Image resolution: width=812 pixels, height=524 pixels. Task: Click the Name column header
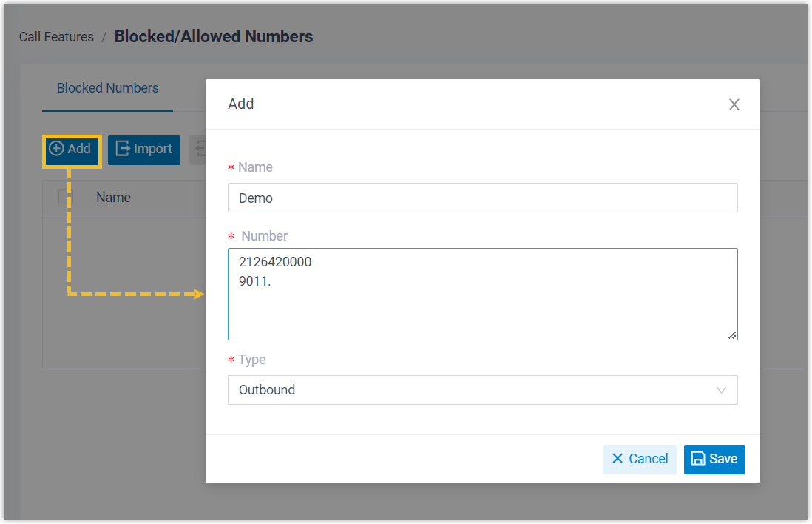click(113, 198)
